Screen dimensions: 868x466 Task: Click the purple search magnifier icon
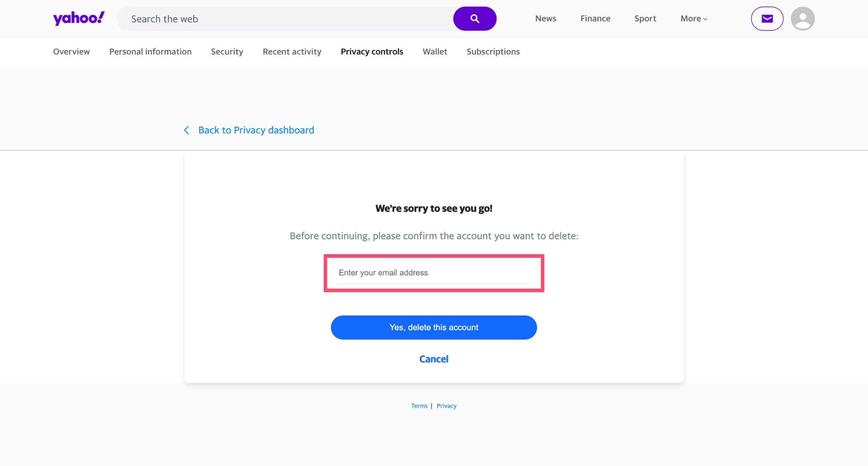(x=474, y=18)
